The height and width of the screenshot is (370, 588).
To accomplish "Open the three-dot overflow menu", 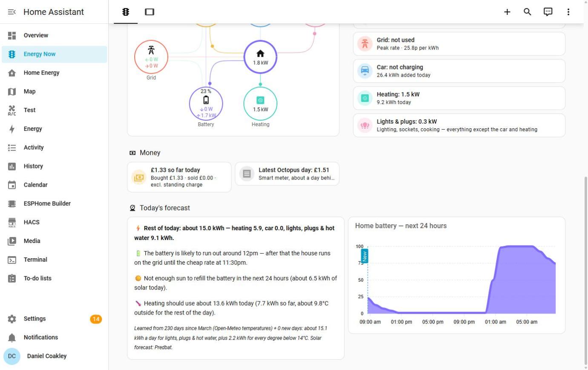I will [568, 12].
